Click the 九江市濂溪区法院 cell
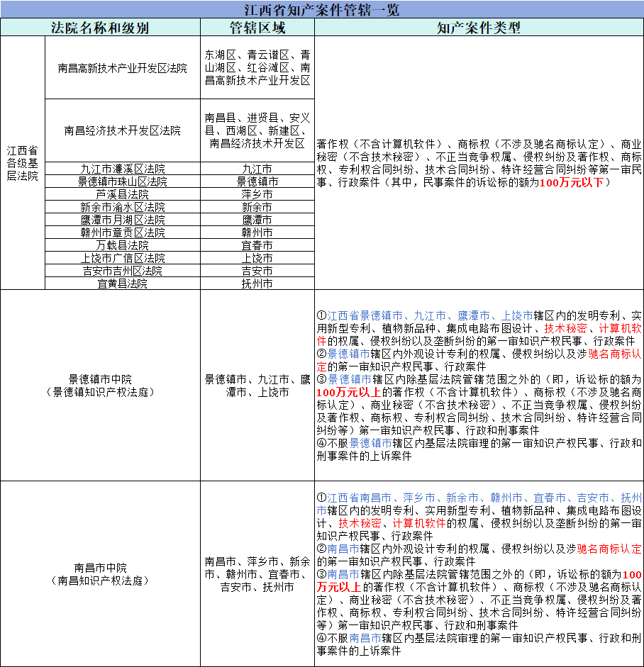This screenshot has height=667, width=644. (x=123, y=169)
